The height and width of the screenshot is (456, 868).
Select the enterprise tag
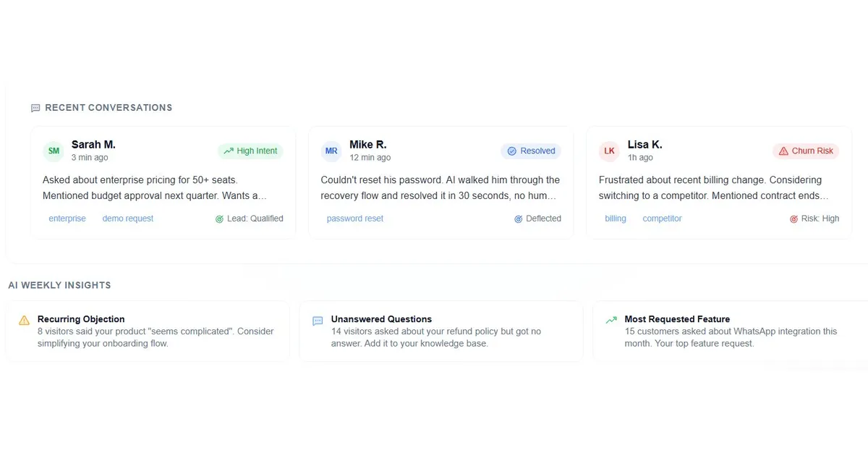[x=67, y=219]
